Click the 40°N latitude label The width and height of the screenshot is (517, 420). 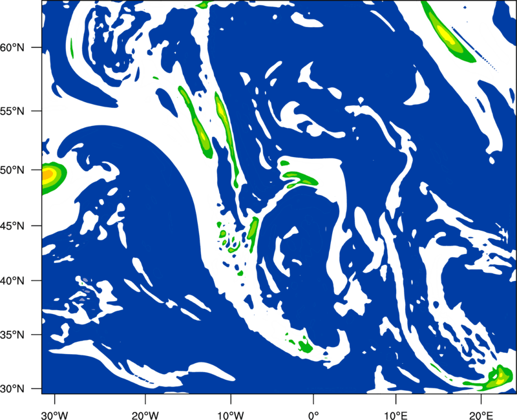tap(12, 281)
